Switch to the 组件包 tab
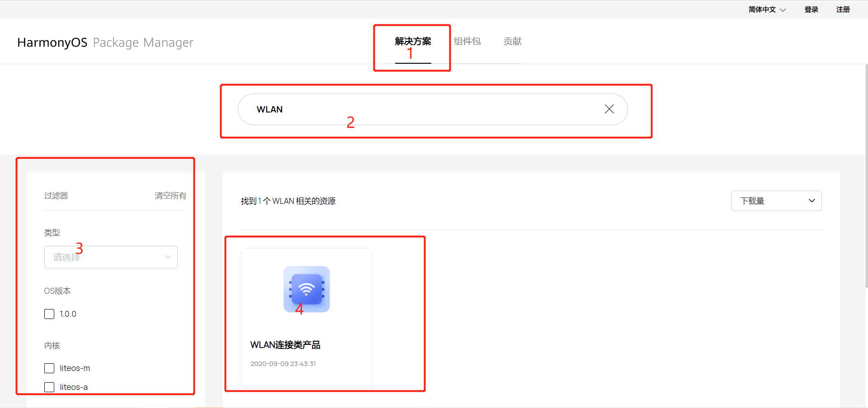This screenshot has height=408, width=868. 467,42
